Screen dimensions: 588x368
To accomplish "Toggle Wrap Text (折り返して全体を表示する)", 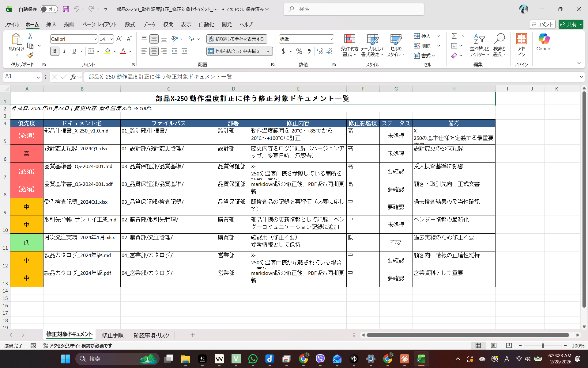I will 237,39.
